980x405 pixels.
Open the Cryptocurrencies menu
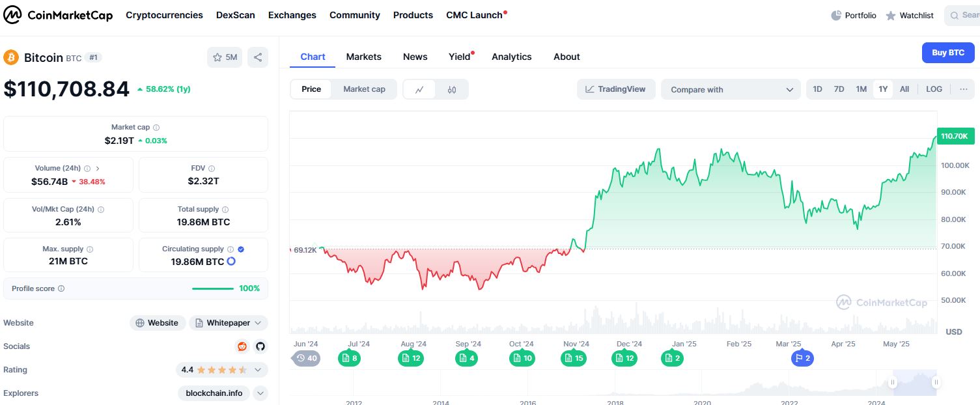(164, 15)
